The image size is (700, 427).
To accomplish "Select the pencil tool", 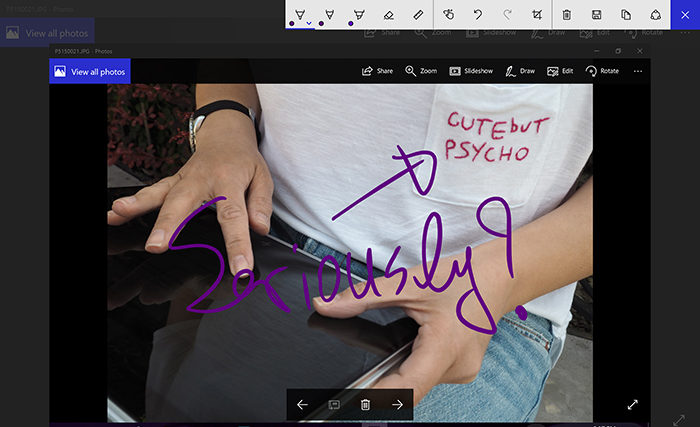I will tap(329, 15).
